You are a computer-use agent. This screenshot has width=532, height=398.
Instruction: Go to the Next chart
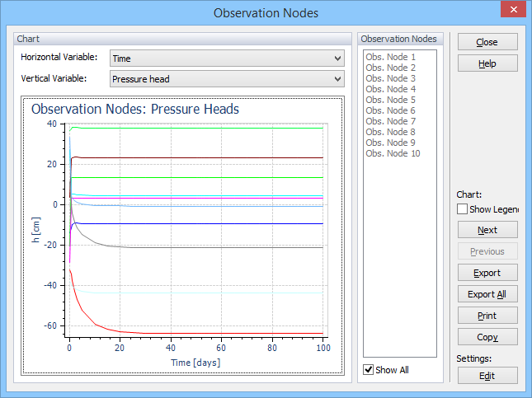click(487, 230)
